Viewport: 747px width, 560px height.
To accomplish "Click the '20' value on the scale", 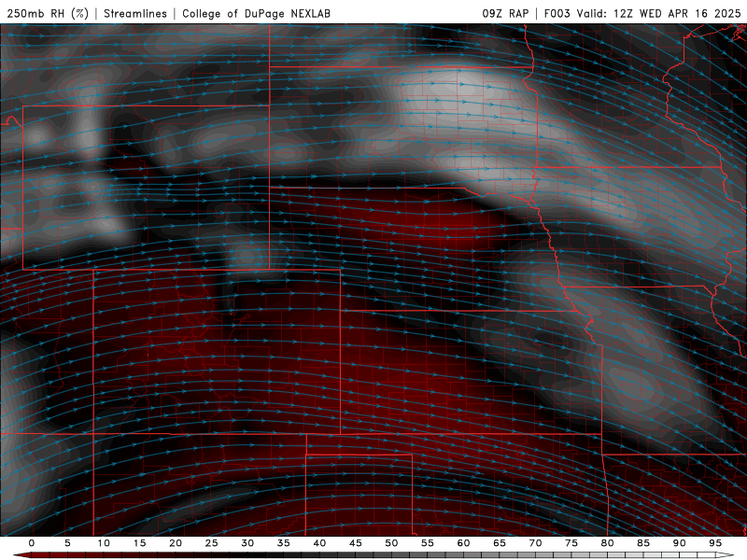I will click(176, 543).
